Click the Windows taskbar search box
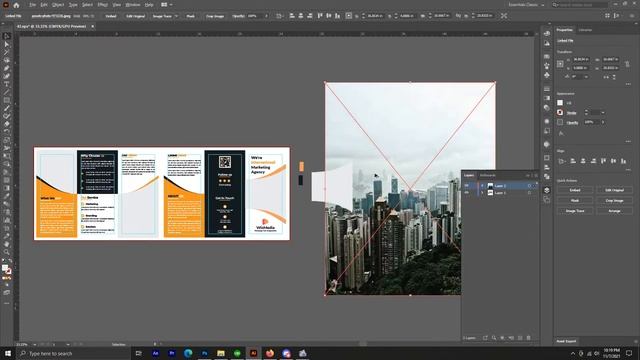The image size is (640, 360). [73, 353]
